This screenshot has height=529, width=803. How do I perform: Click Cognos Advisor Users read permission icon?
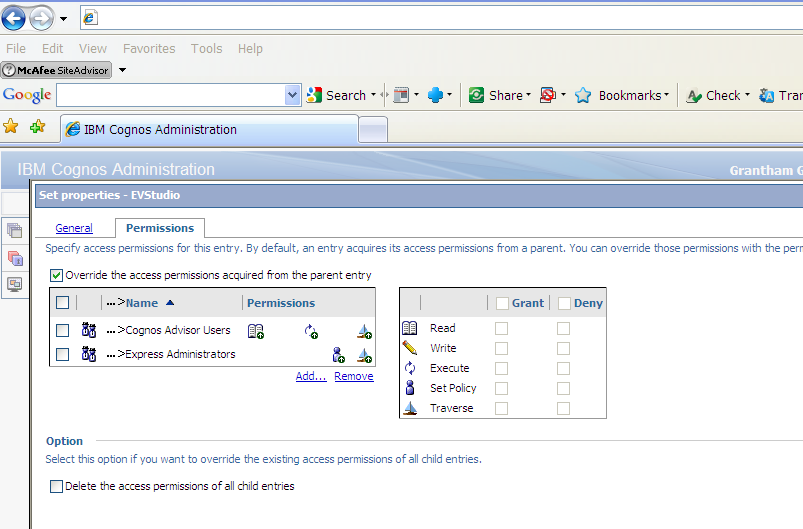[x=256, y=331]
